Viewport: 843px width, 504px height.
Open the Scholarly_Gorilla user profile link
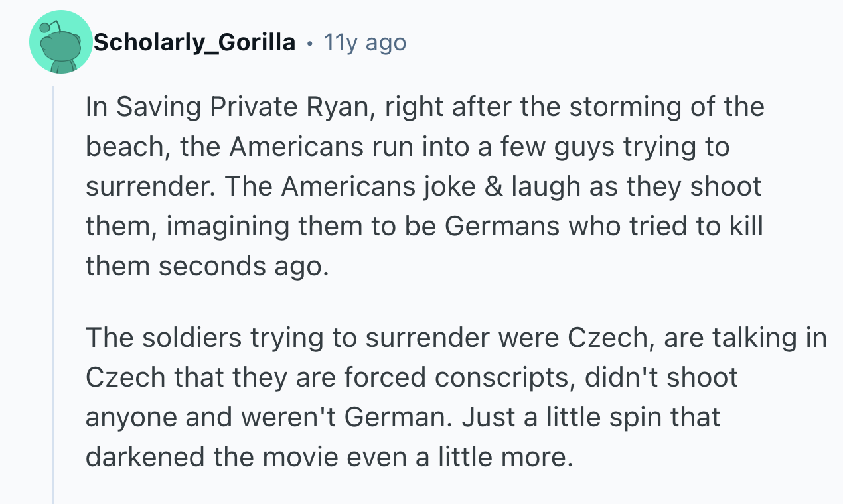click(194, 43)
